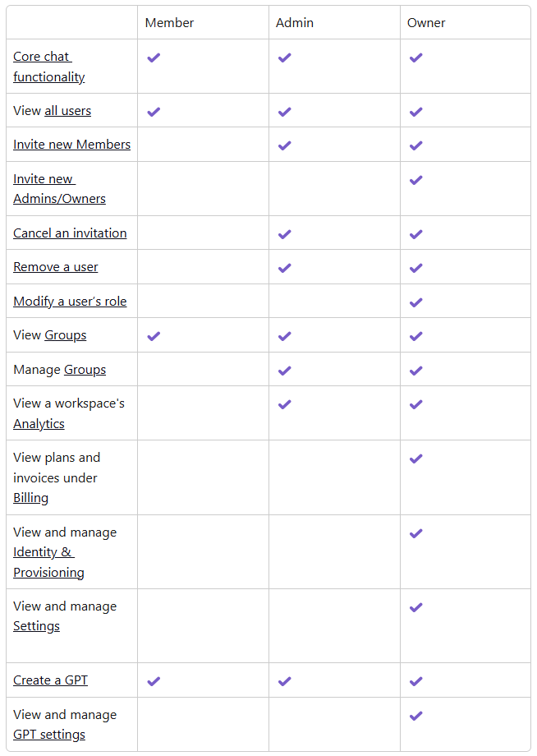Click the Admin checkmark in Create a GPT row

coord(285,681)
